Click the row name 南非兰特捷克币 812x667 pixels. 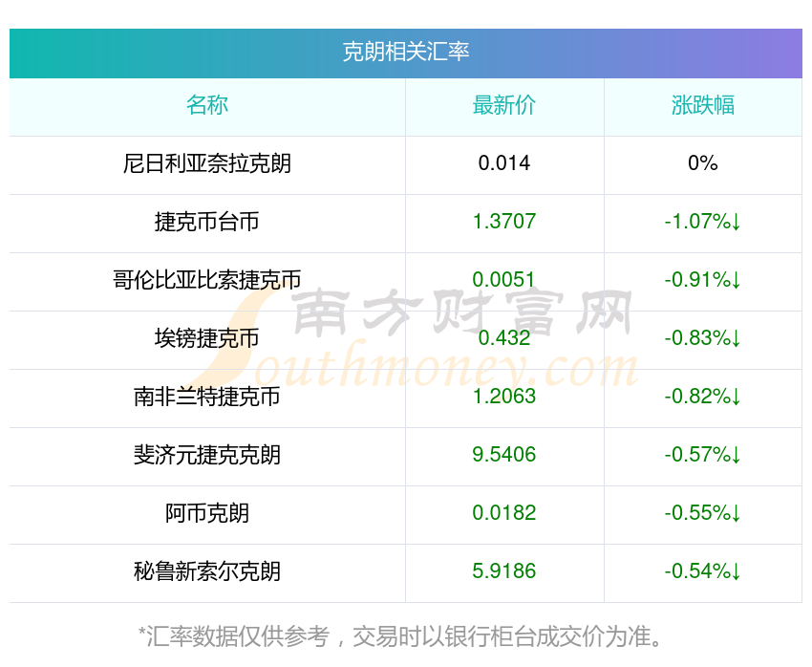(x=207, y=397)
